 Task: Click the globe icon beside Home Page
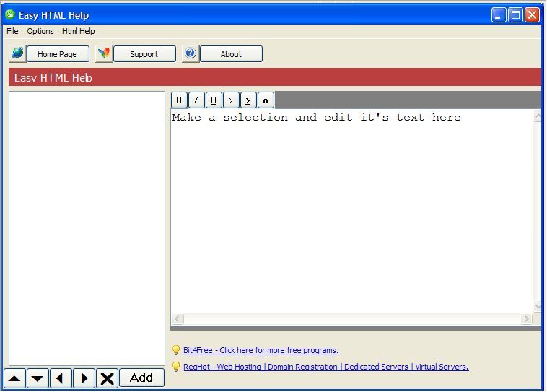pos(18,53)
